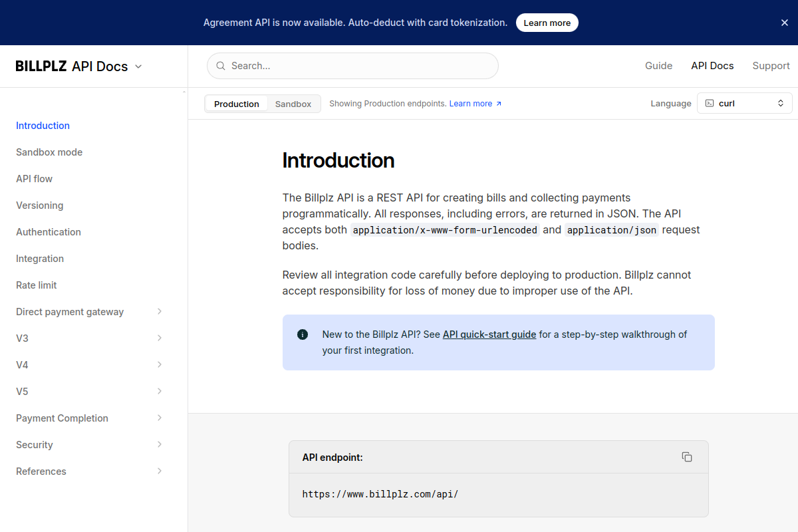798x532 pixels.
Task: Click the search magnifier icon
Action: pos(221,66)
